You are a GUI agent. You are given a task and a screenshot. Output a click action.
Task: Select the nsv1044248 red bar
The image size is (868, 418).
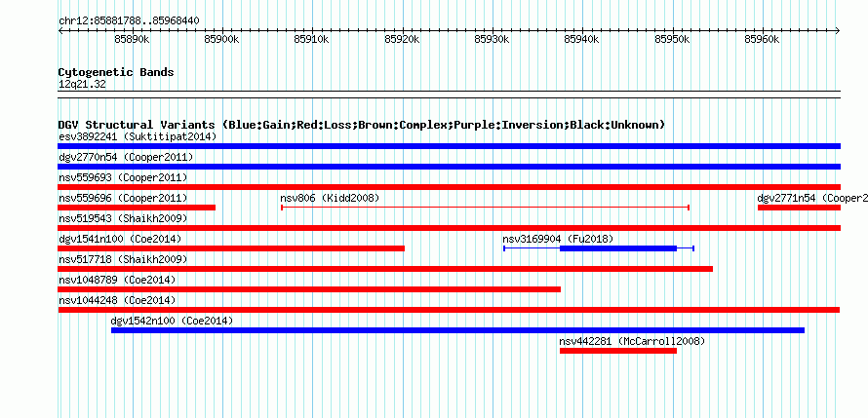[449, 310]
